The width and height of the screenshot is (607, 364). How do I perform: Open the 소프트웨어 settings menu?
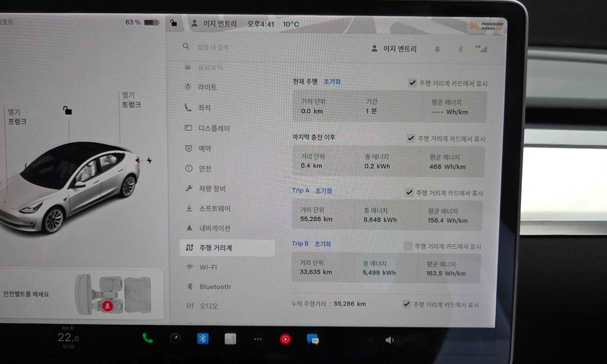[x=215, y=208]
